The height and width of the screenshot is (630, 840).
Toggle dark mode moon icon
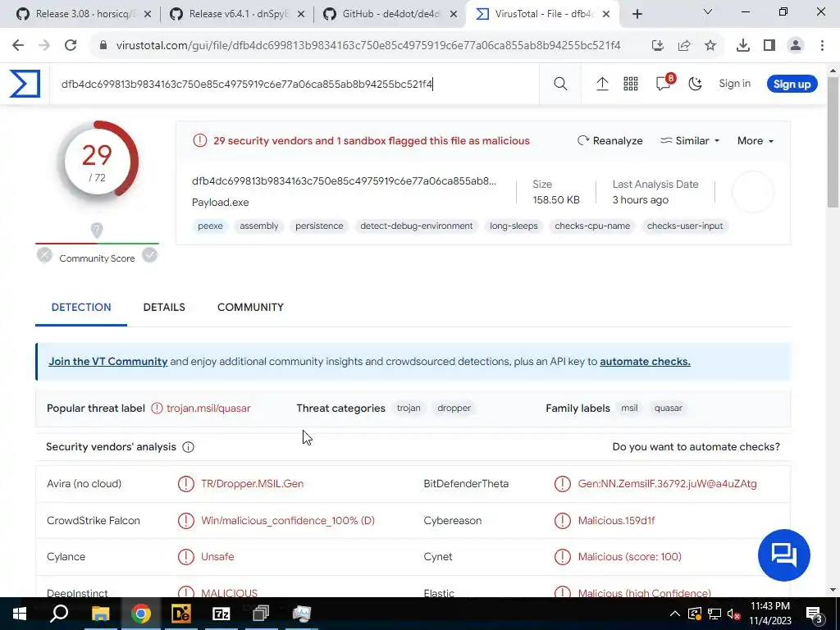click(696, 84)
